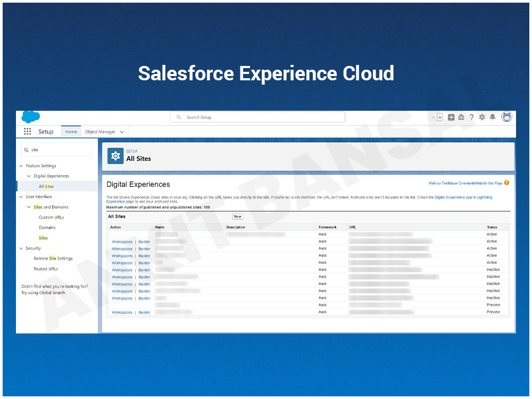This screenshot has width=532, height=399.
Task: Collapse the Sites and Domains node
Action: (29, 207)
